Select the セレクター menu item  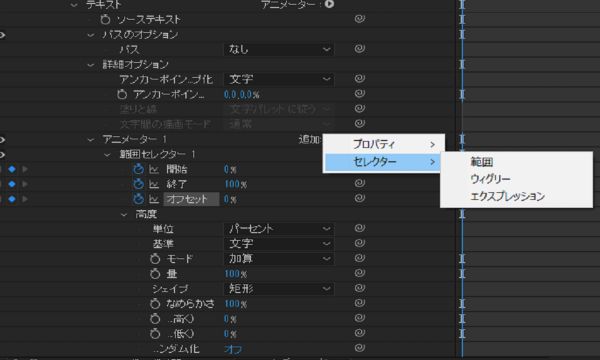click(384, 162)
